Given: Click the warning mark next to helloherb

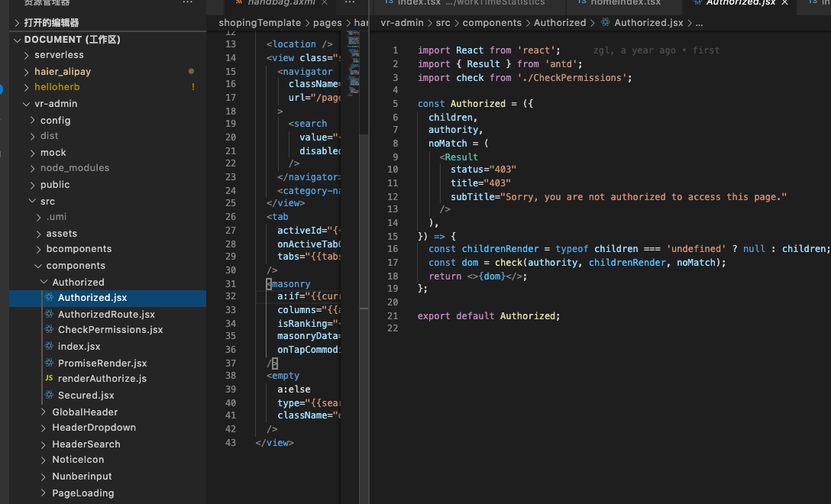Looking at the screenshot, I should point(193,87).
